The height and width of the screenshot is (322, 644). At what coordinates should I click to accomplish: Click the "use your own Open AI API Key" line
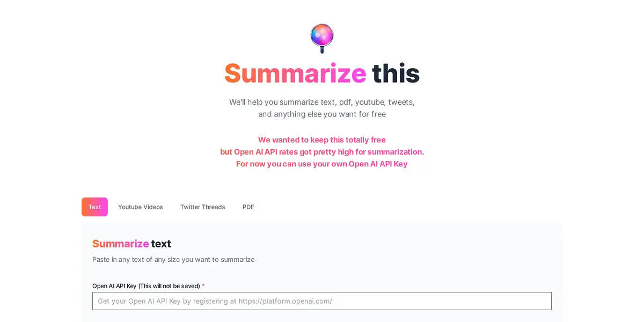coord(322,164)
